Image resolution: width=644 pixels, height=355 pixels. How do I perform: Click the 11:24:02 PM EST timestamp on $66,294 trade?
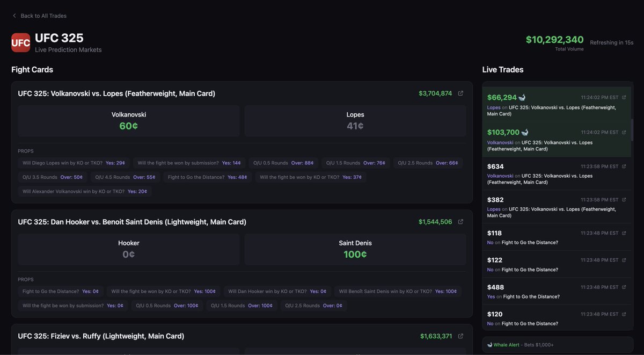599,98
